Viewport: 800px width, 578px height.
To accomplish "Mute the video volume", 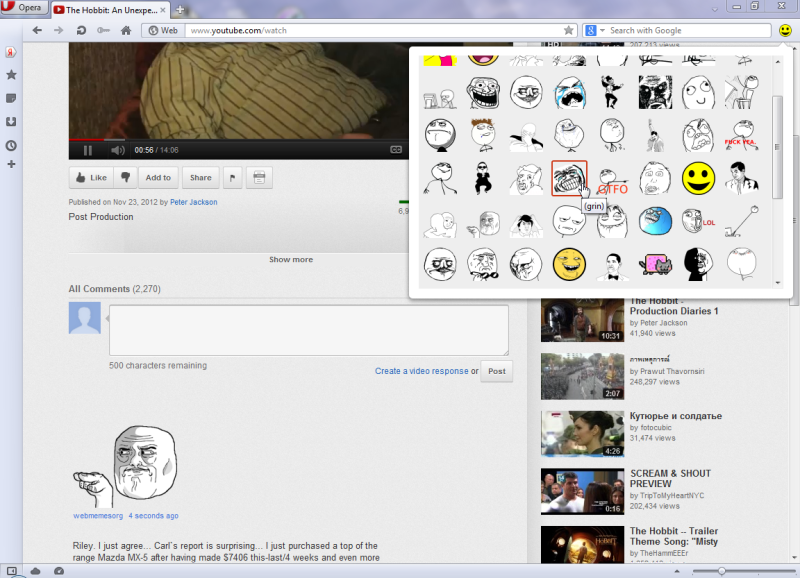I will [117, 150].
